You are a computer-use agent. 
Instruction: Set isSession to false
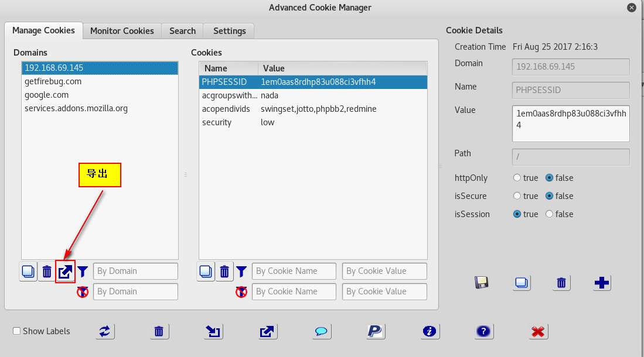point(549,214)
